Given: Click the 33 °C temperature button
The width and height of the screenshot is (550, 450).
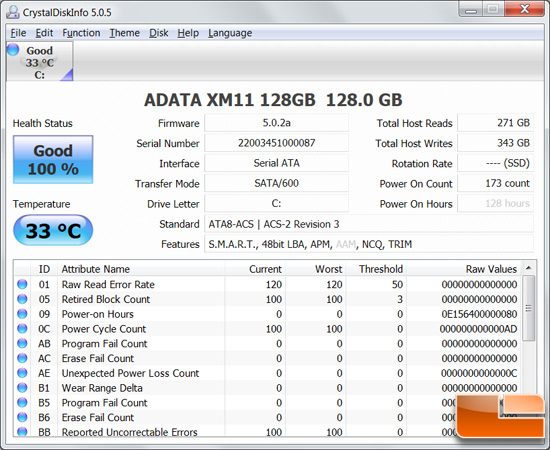Looking at the screenshot, I should [53, 230].
